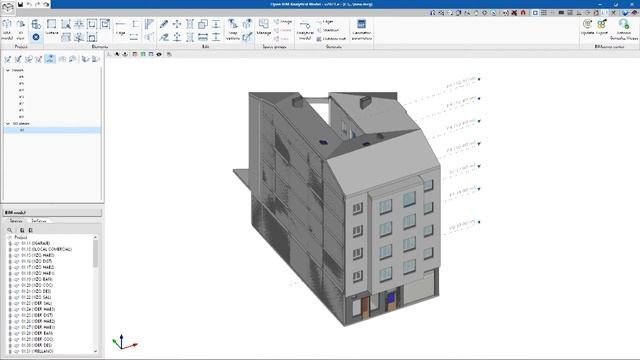Click the highlighted icon in views panel toolbar
Screen dimensions: 640x360
(x=50, y=59)
